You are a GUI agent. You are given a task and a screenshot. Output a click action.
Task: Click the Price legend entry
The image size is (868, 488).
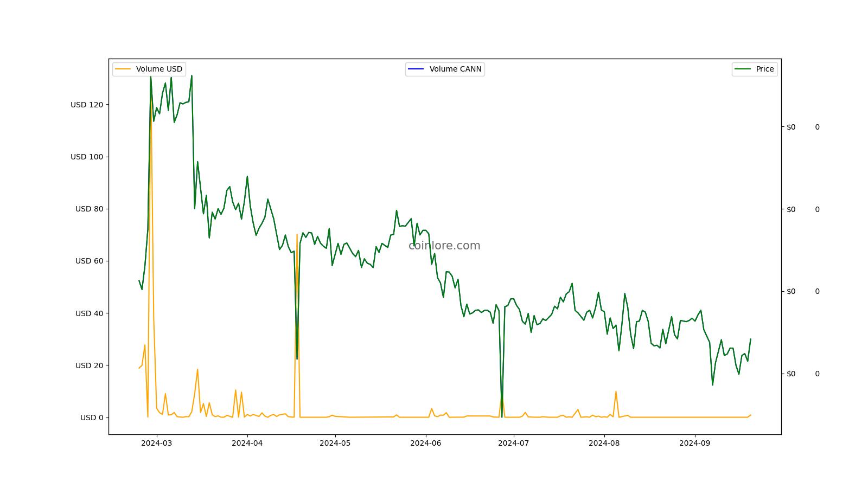click(x=755, y=69)
